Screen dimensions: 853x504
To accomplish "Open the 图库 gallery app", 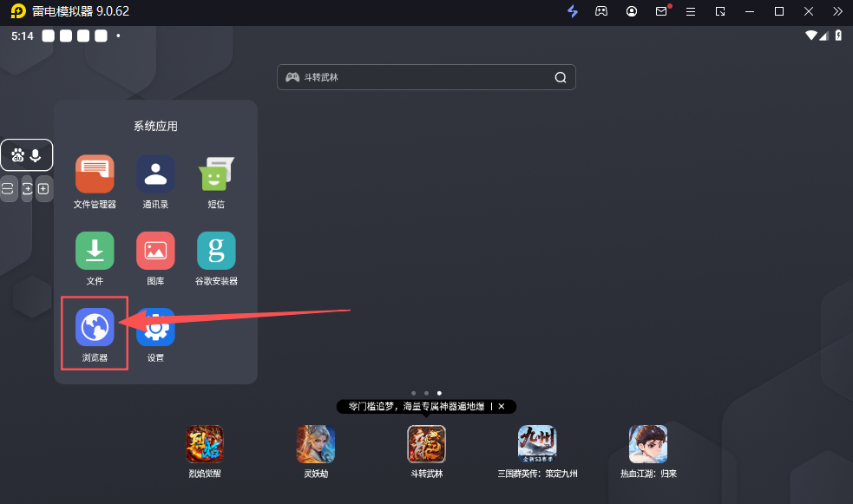I will (x=155, y=251).
